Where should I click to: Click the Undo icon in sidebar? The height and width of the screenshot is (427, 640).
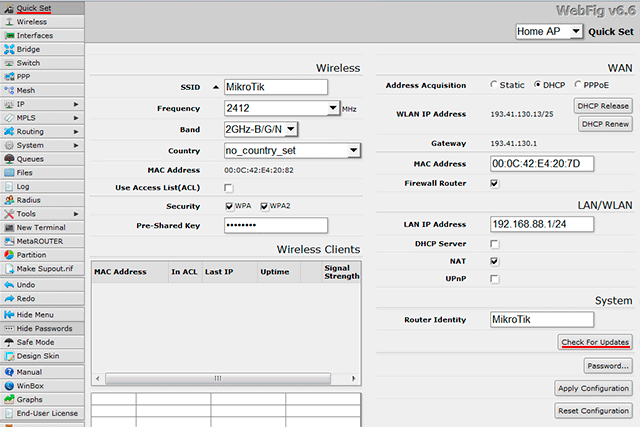click(x=9, y=285)
